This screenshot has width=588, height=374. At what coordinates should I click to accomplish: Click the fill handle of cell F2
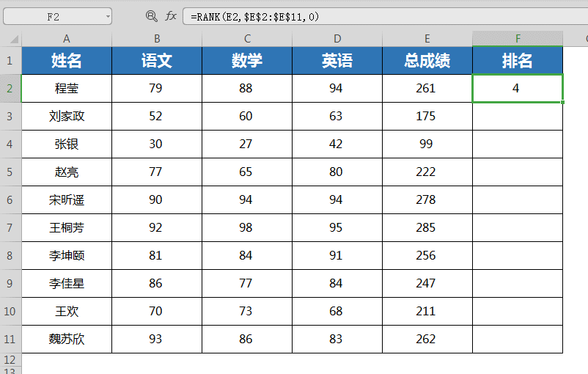coord(562,102)
